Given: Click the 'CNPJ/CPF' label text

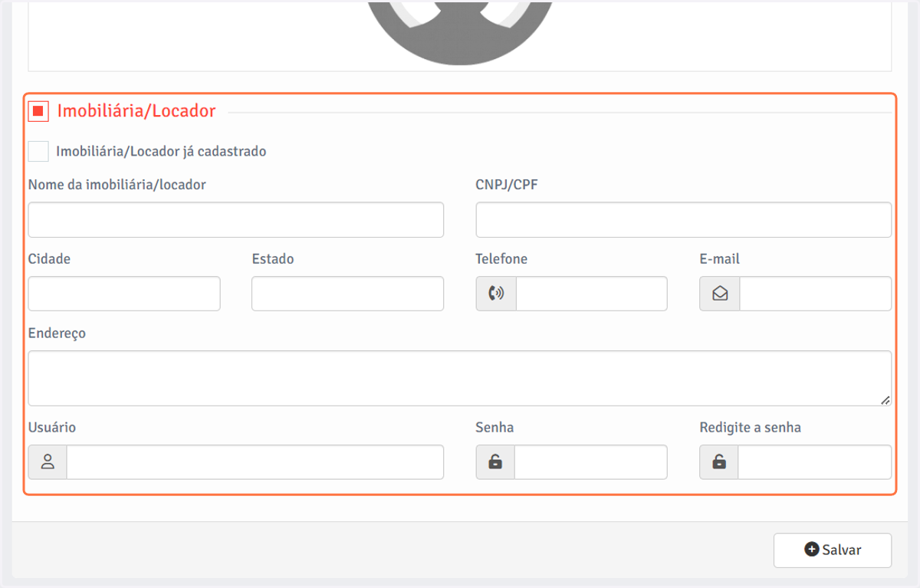Looking at the screenshot, I should tap(507, 185).
